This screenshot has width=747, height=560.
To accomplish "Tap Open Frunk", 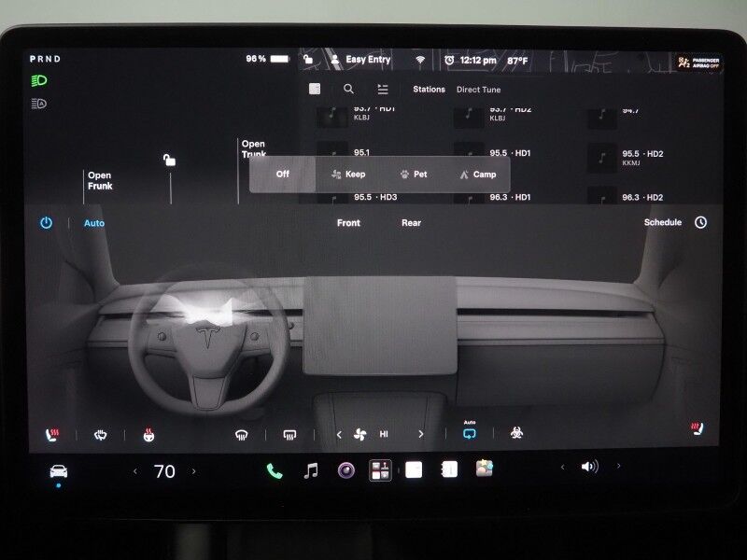I will pyautogui.click(x=100, y=181).
